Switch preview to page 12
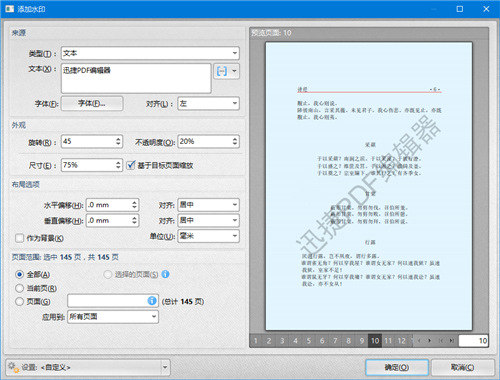Image resolution: width=500 pixels, height=380 pixels. click(402, 341)
